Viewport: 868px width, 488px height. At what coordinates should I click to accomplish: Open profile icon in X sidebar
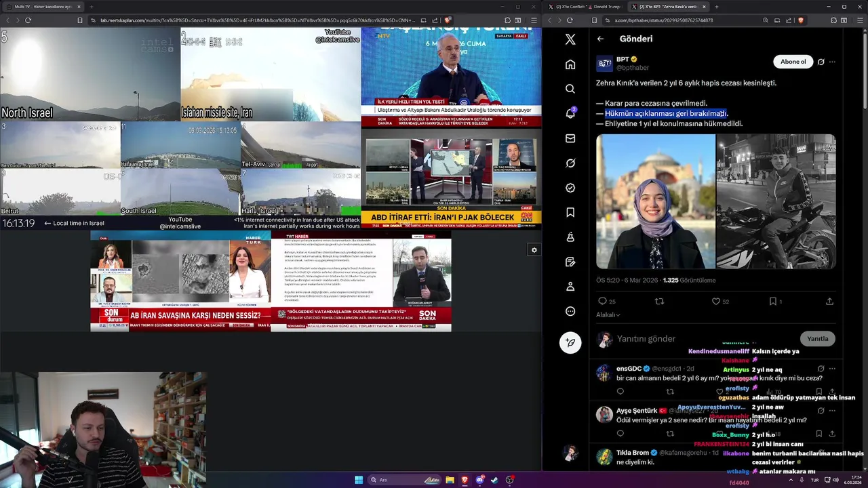pyautogui.click(x=570, y=287)
